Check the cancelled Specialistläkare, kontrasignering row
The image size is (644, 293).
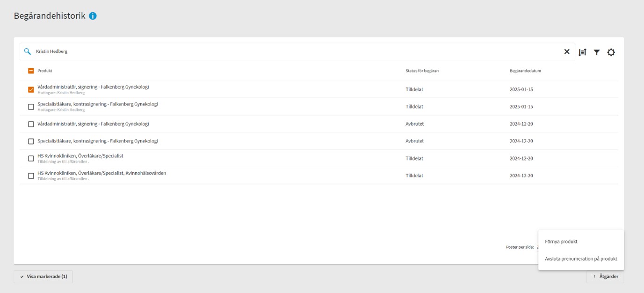[31, 141]
